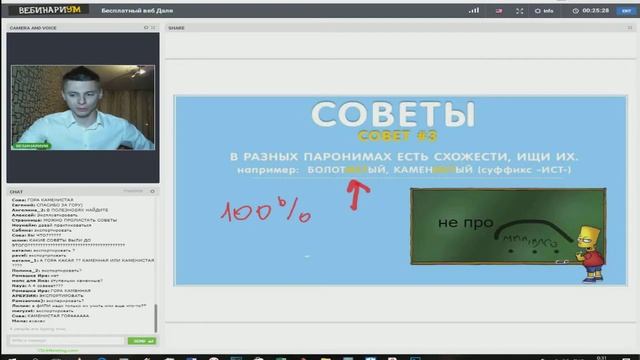The height and width of the screenshot is (360, 640).
Task: Open the Info button
Action: coord(544,11)
